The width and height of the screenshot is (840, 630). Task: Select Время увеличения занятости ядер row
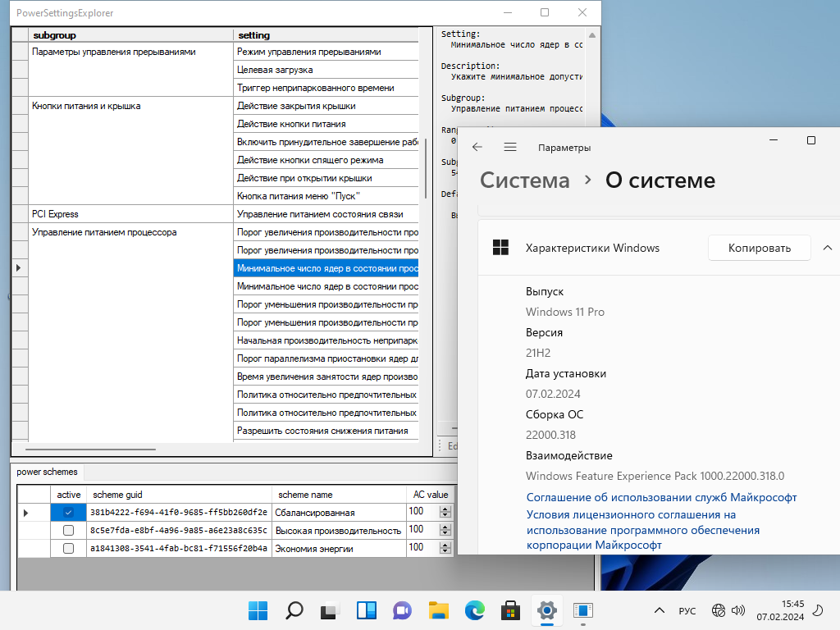coord(326,376)
